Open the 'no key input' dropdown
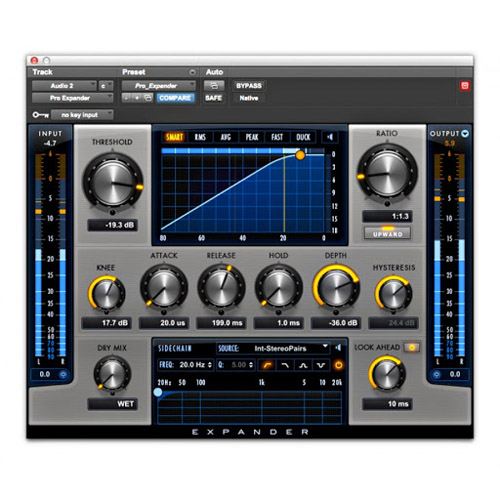The image size is (500, 500). point(82,115)
